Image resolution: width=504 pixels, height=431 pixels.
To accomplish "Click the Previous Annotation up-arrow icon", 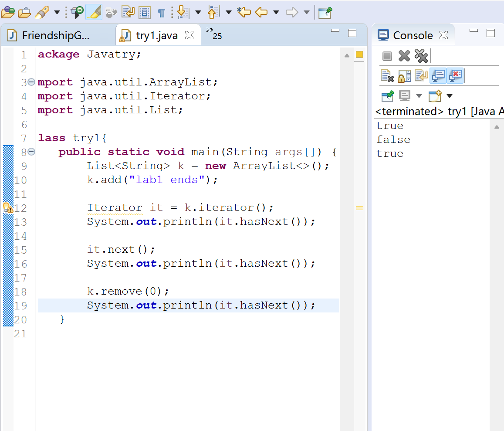I will (x=213, y=13).
